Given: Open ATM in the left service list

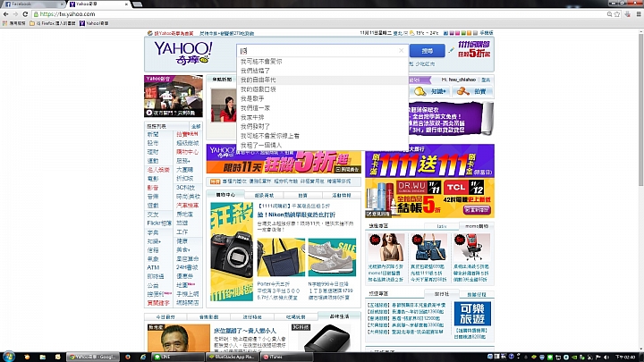Looking at the screenshot, I should point(153,267).
